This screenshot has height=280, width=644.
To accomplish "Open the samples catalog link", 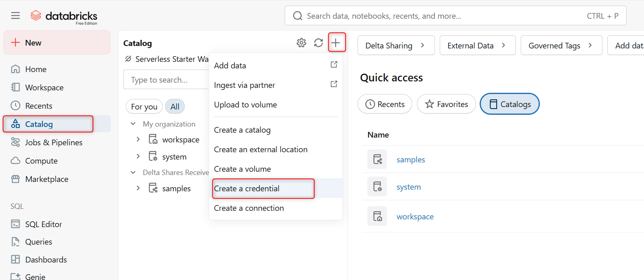I will point(410,160).
